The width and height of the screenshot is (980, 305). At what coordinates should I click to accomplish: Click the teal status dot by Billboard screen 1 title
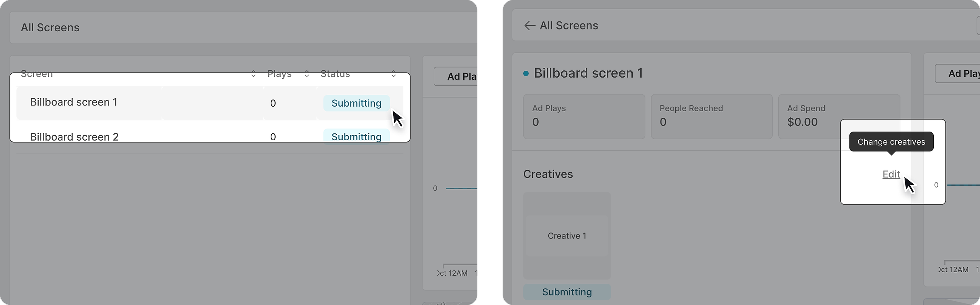[x=526, y=73]
